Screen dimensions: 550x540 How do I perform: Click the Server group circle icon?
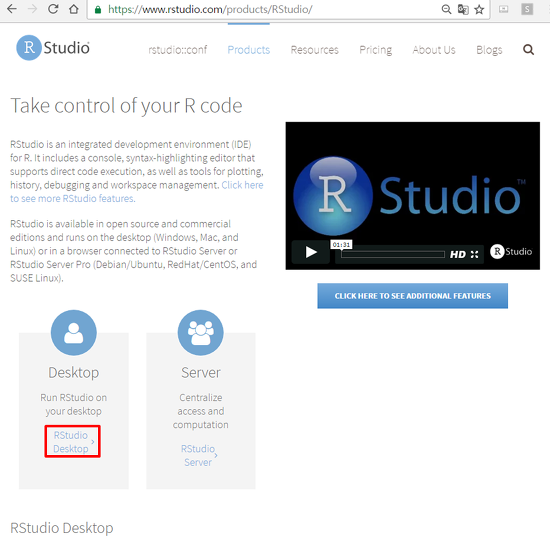tap(201, 333)
